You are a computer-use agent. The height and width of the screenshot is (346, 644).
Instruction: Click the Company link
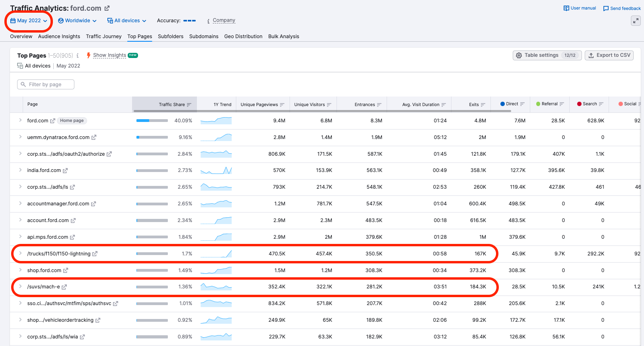point(224,21)
